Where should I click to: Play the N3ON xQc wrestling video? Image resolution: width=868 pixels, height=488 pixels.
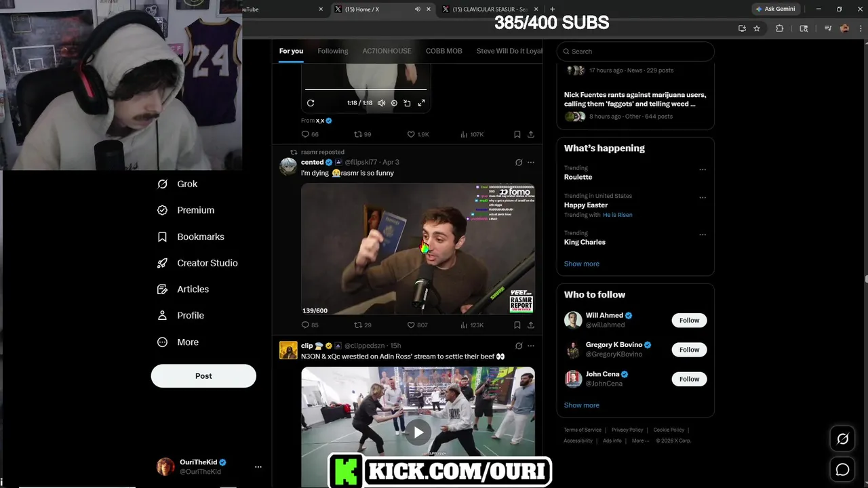click(x=418, y=432)
